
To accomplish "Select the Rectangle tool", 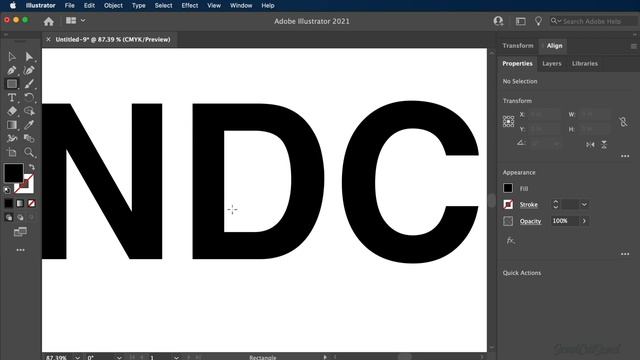I will coord(12,84).
